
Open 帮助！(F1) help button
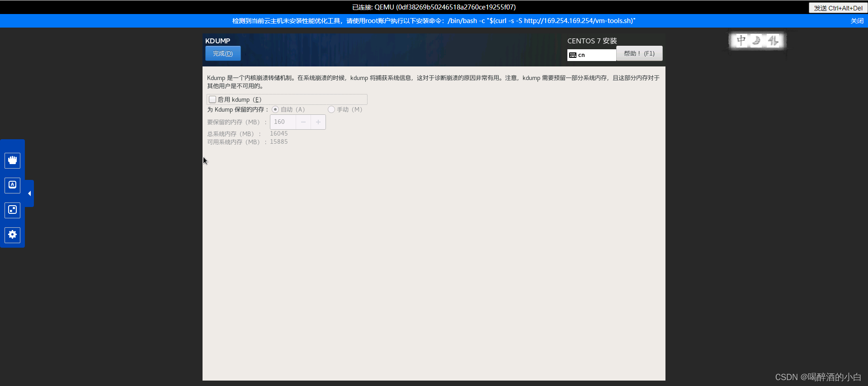point(639,53)
